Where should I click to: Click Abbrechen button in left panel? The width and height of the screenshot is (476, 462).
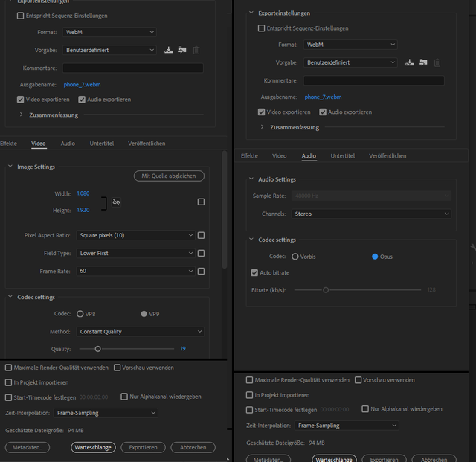click(x=193, y=447)
